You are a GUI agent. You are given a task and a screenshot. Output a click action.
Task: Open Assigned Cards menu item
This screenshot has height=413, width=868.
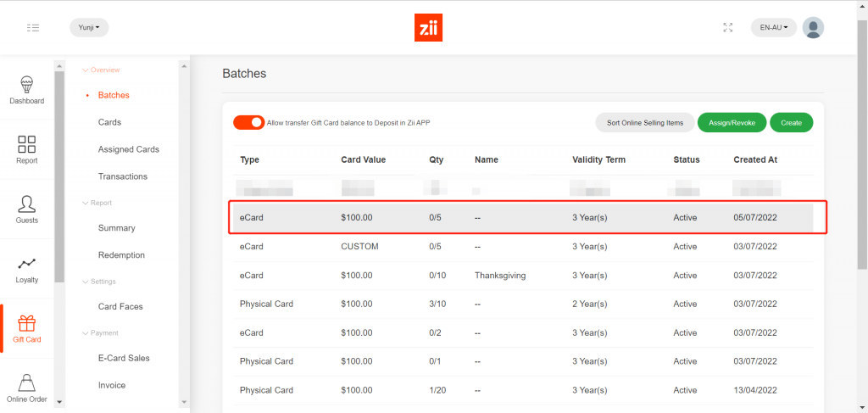[x=129, y=149]
